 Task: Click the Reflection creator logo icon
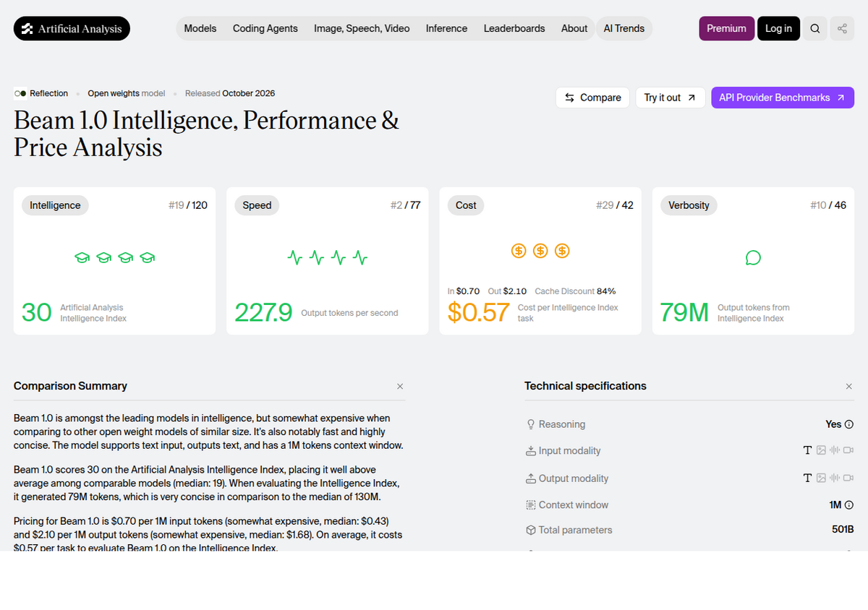click(20, 93)
